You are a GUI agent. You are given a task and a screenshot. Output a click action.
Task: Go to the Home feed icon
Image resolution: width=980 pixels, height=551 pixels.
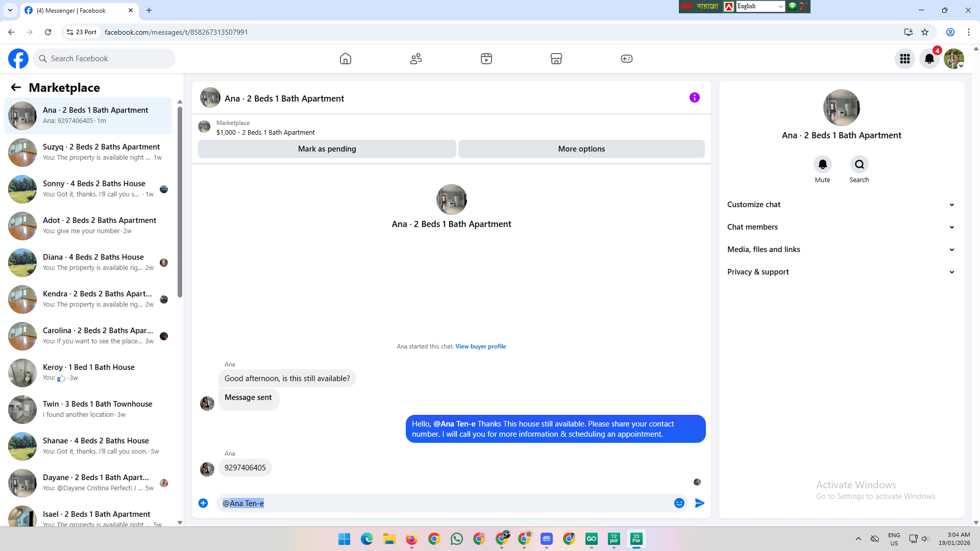point(346,59)
